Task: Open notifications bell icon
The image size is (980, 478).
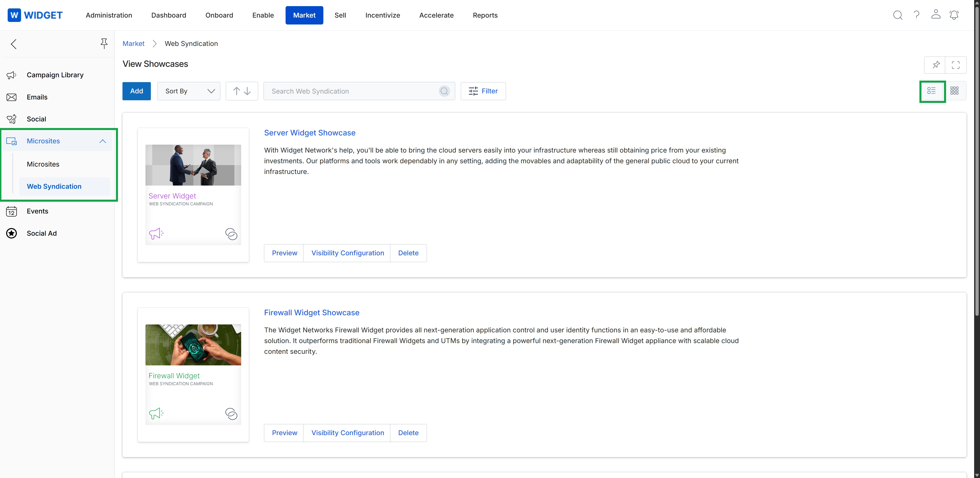Action: pyautogui.click(x=954, y=15)
